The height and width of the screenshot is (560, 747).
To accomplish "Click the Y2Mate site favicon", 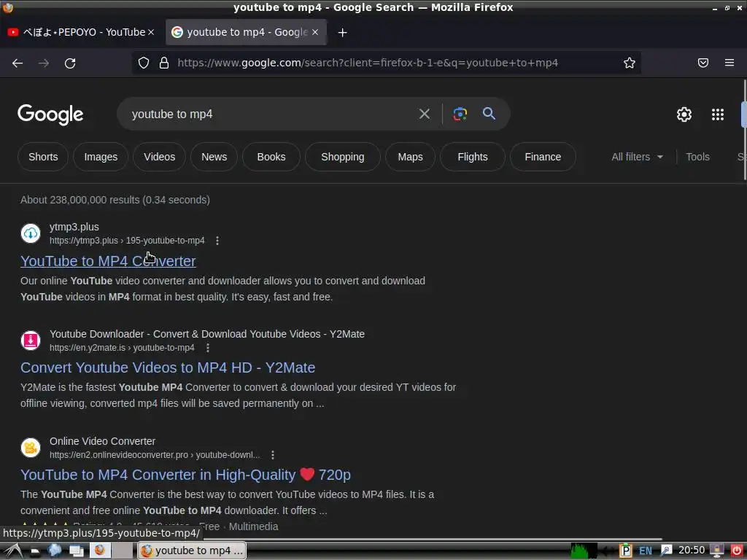I will (x=31, y=341).
